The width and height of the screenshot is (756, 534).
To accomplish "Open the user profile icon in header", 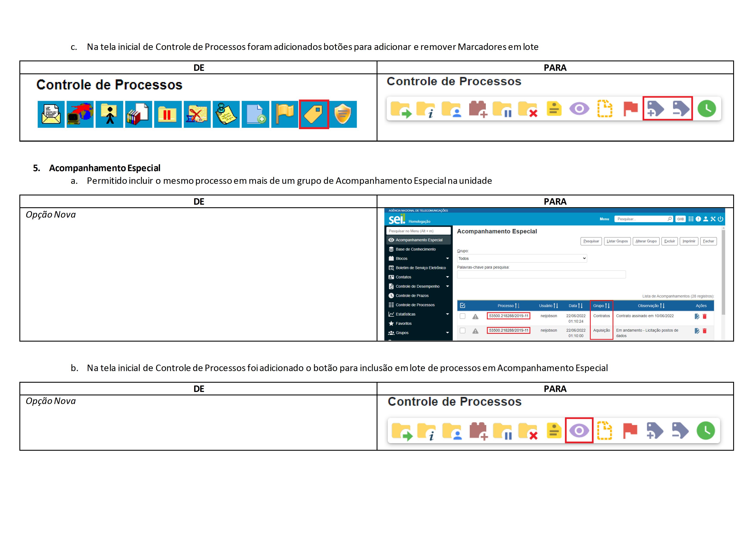I will point(706,219).
